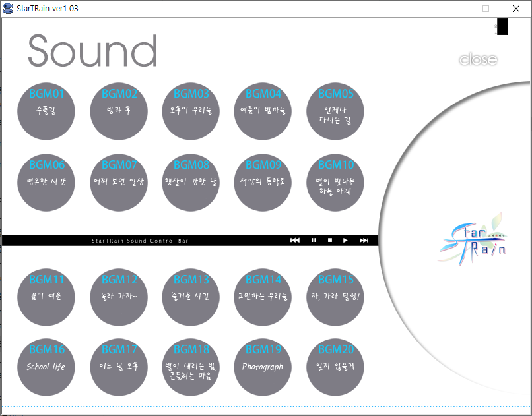Stop music playback

point(330,240)
